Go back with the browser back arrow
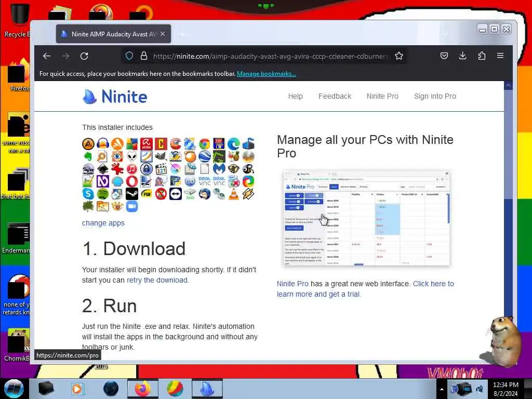Viewport: 532px width, 399px height. [47, 56]
